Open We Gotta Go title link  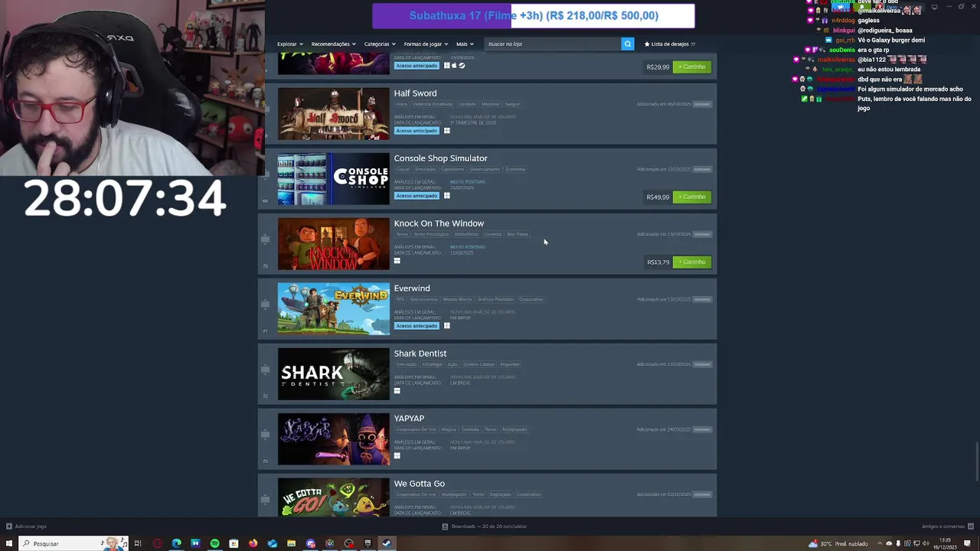point(419,484)
